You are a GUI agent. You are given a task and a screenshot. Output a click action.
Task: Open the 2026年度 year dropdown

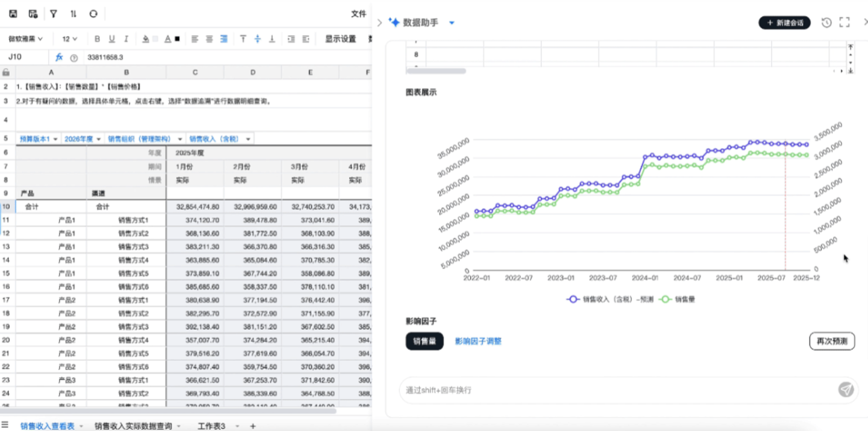tap(82, 139)
